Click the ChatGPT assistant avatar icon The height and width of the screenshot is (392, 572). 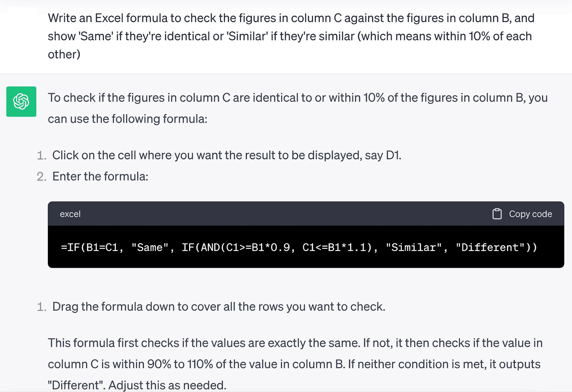(21, 102)
